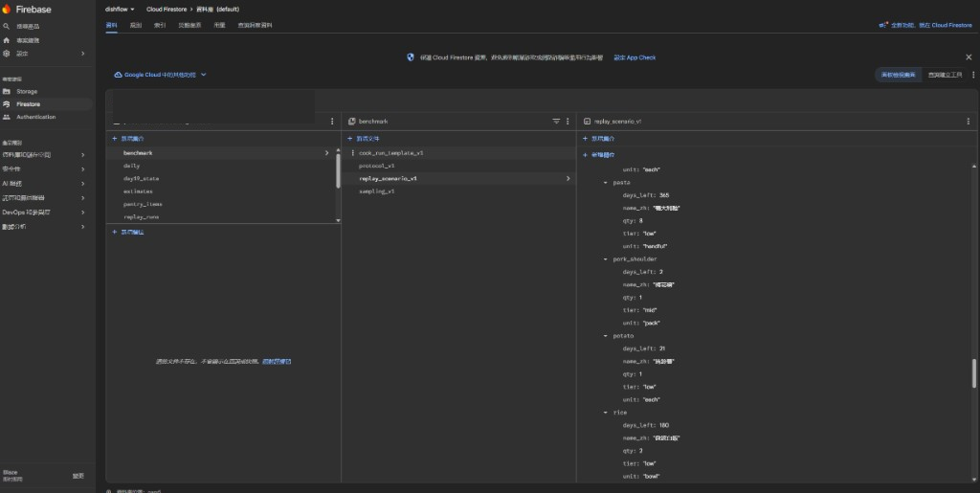Expand the DevOps category chevron in sidebar
The image size is (980, 493).
point(82,213)
